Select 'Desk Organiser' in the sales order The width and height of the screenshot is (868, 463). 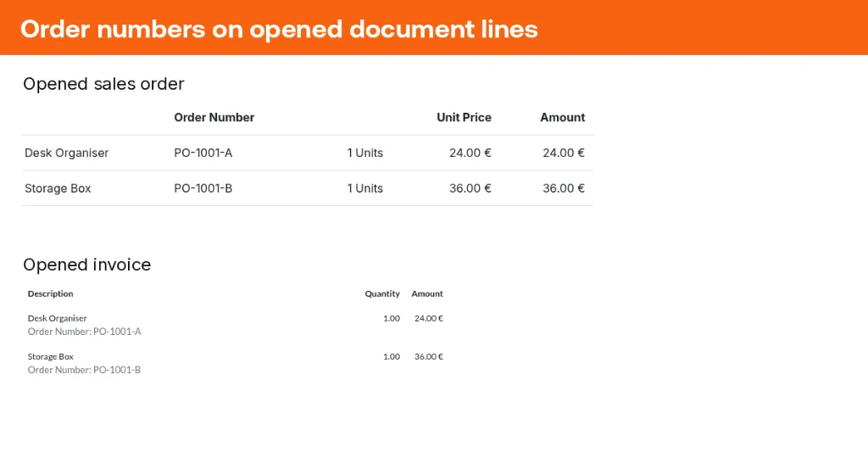[x=66, y=153]
